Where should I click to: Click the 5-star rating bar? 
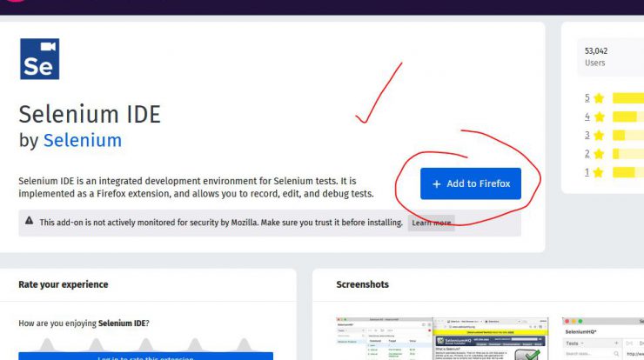628,98
